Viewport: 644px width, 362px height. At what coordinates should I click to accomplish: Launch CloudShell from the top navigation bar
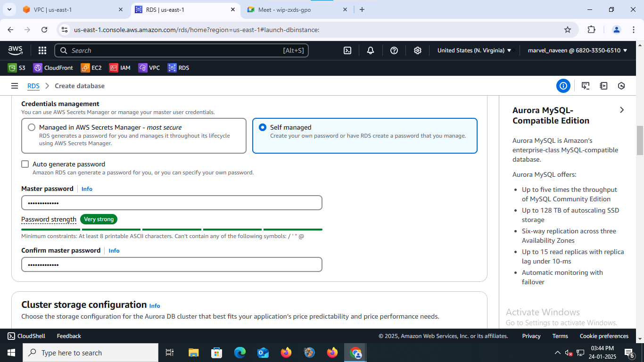click(x=347, y=50)
